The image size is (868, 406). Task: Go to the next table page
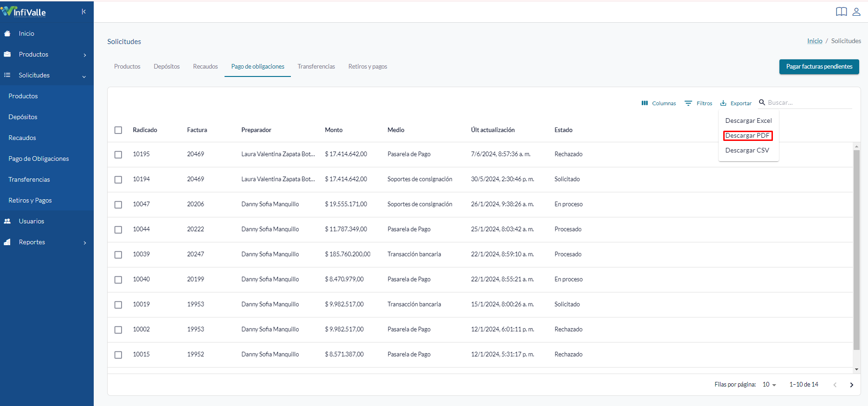coord(851,385)
